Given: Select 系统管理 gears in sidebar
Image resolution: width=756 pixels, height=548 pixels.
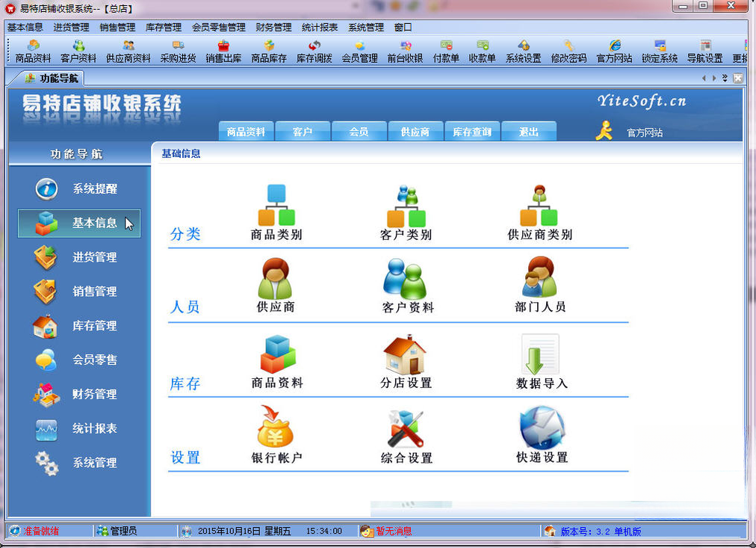Looking at the screenshot, I should click(x=78, y=463).
